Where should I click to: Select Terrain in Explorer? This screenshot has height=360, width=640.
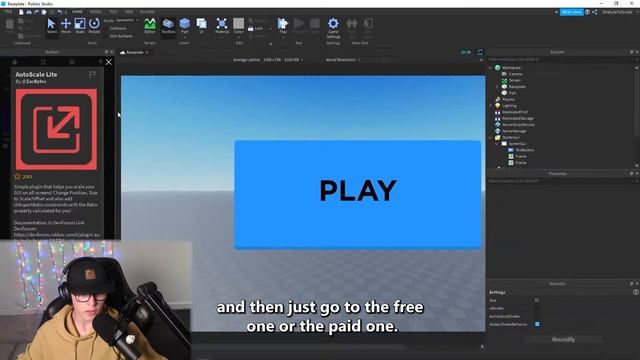coord(515,80)
